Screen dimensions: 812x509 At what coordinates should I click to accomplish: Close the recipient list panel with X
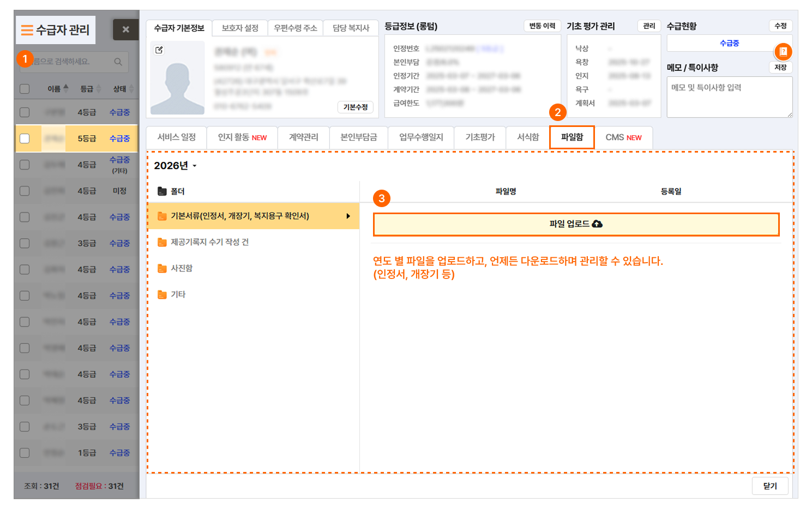pos(125,29)
